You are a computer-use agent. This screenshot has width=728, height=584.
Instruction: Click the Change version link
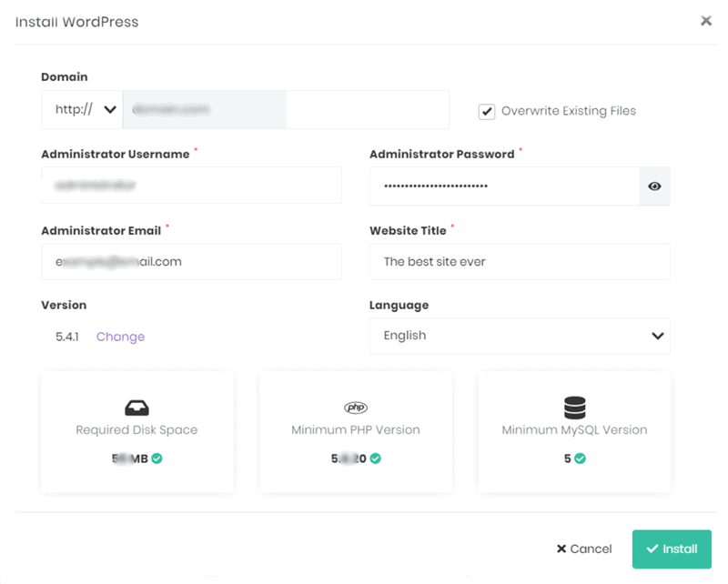coord(120,337)
